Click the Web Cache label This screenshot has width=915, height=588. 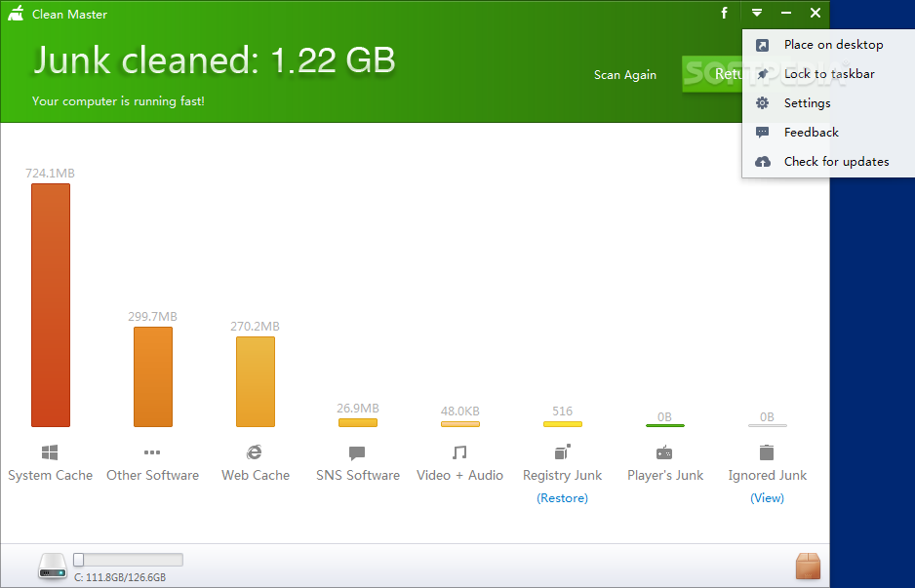tap(256, 476)
